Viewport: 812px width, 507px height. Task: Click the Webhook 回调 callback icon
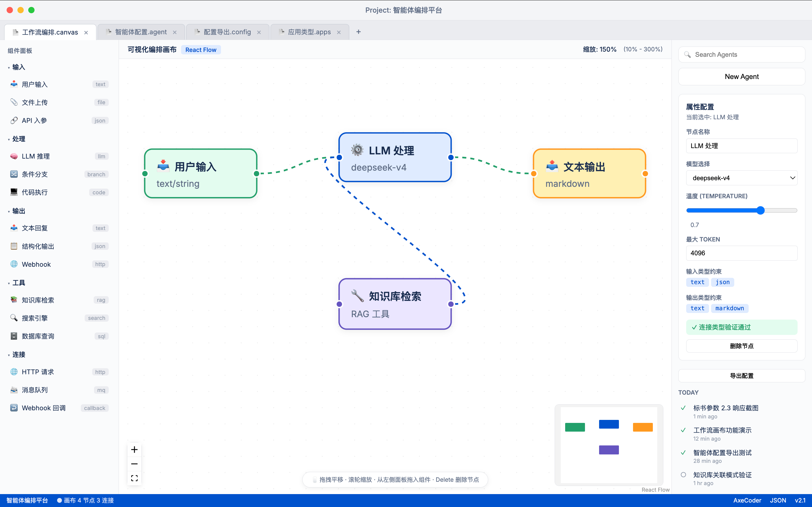[x=14, y=408]
